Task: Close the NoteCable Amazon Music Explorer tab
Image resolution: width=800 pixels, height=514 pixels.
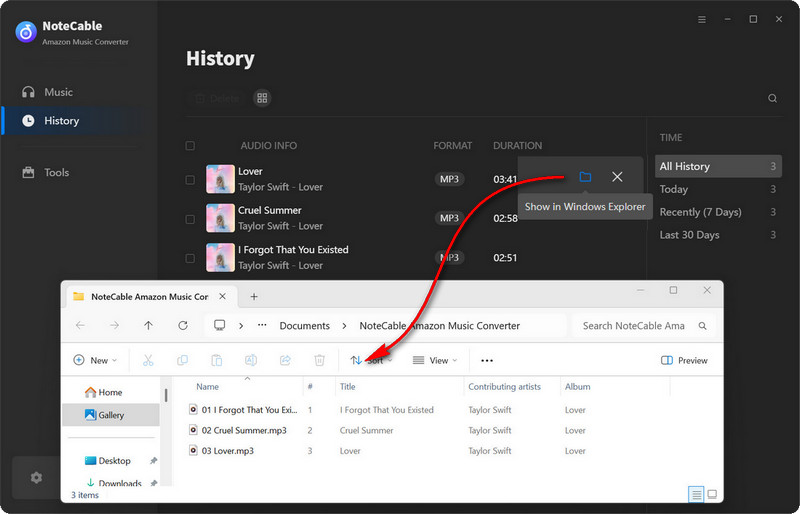Action: pos(222,297)
